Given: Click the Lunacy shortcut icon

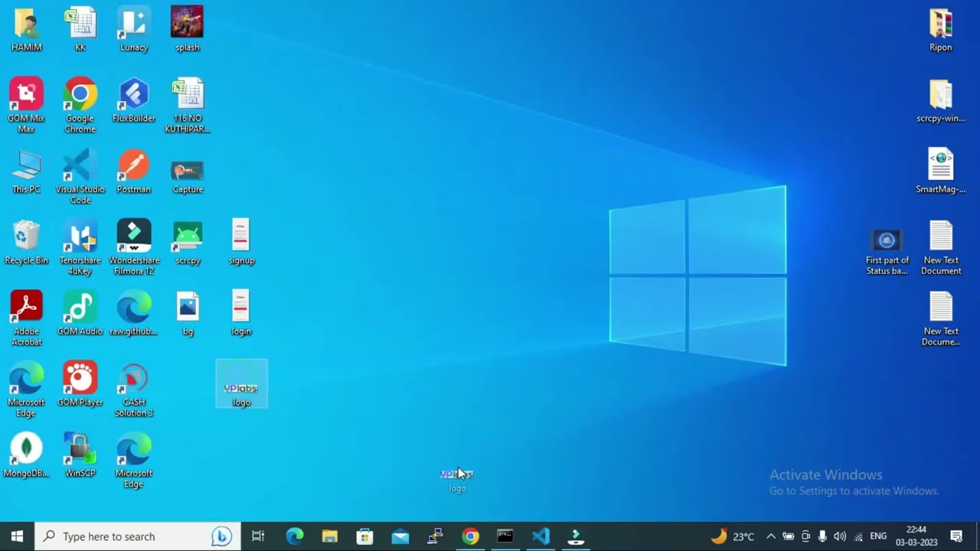Looking at the screenshot, I should [134, 29].
